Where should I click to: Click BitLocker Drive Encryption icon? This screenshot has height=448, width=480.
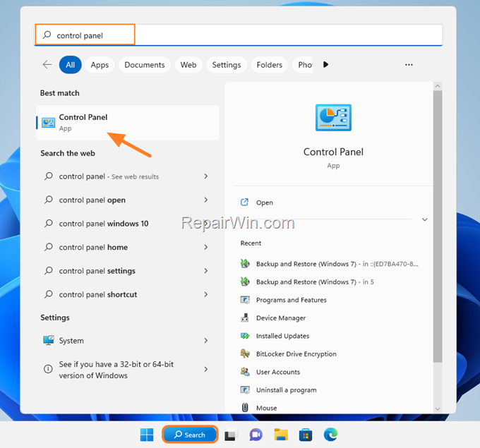tap(245, 353)
